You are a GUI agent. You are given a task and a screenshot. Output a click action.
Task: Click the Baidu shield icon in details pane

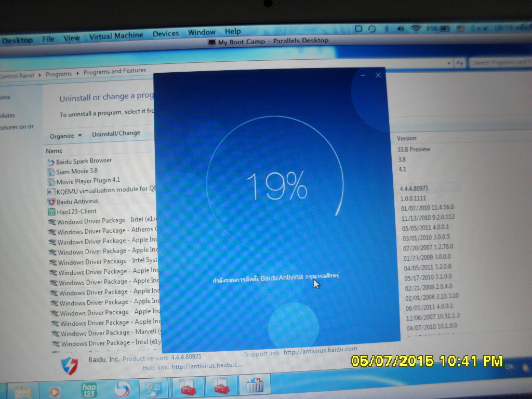70,366
